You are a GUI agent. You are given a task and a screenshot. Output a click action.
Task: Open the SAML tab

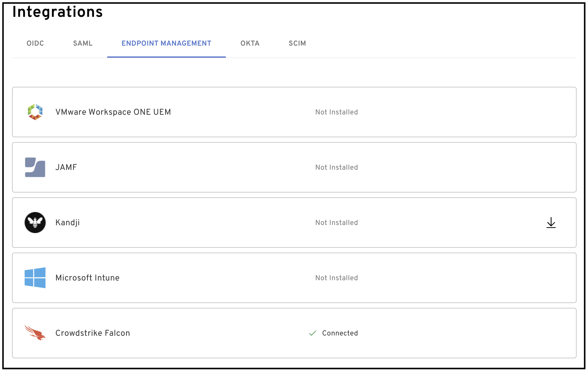pyautogui.click(x=83, y=43)
